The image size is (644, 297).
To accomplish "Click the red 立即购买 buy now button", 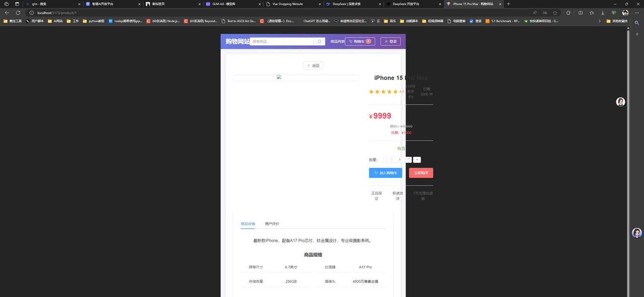I will [x=421, y=172].
